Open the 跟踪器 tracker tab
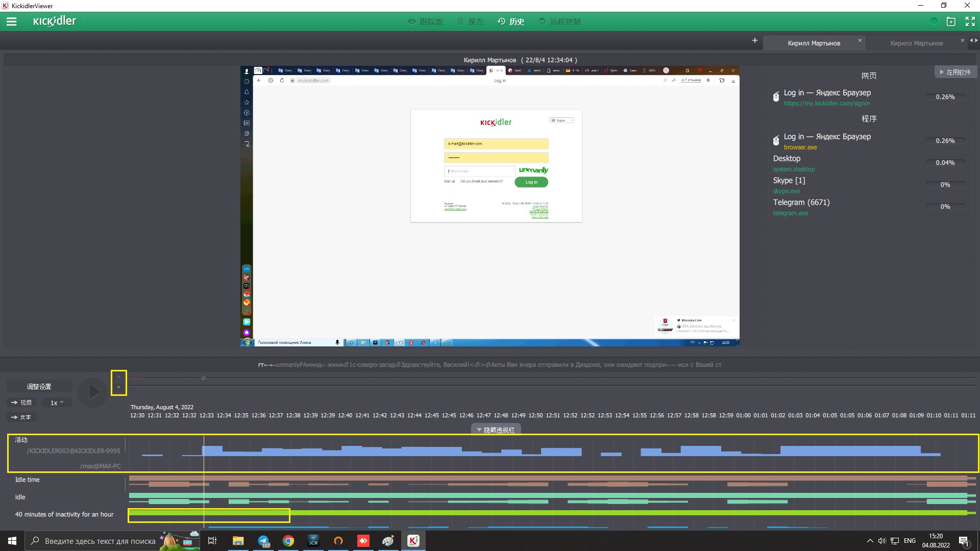This screenshot has width=980, height=551. (425, 21)
